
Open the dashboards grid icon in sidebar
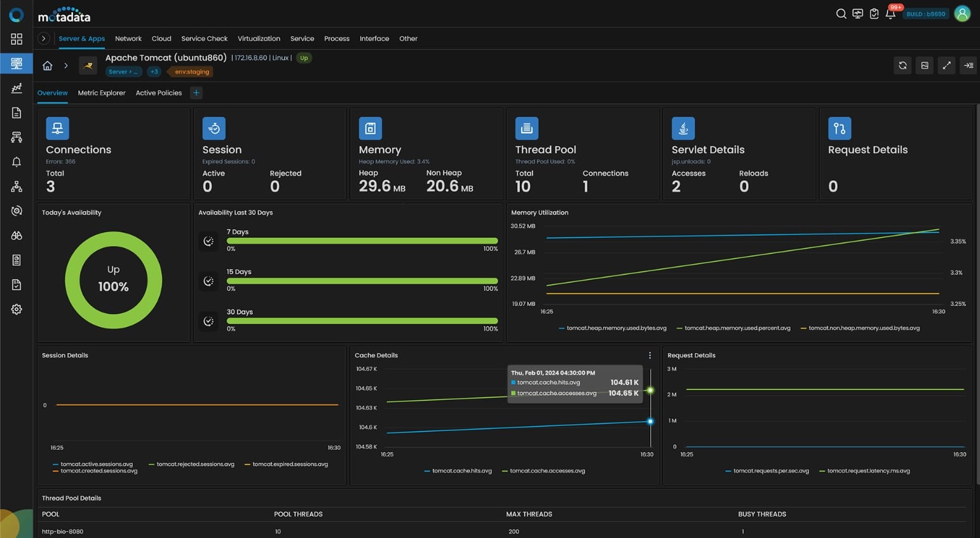tap(17, 39)
